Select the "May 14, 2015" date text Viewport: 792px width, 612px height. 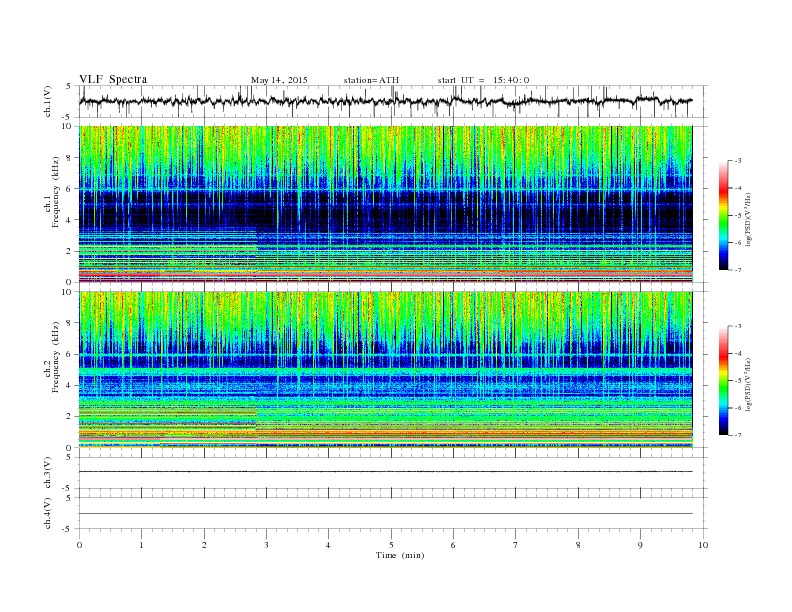pos(279,80)
